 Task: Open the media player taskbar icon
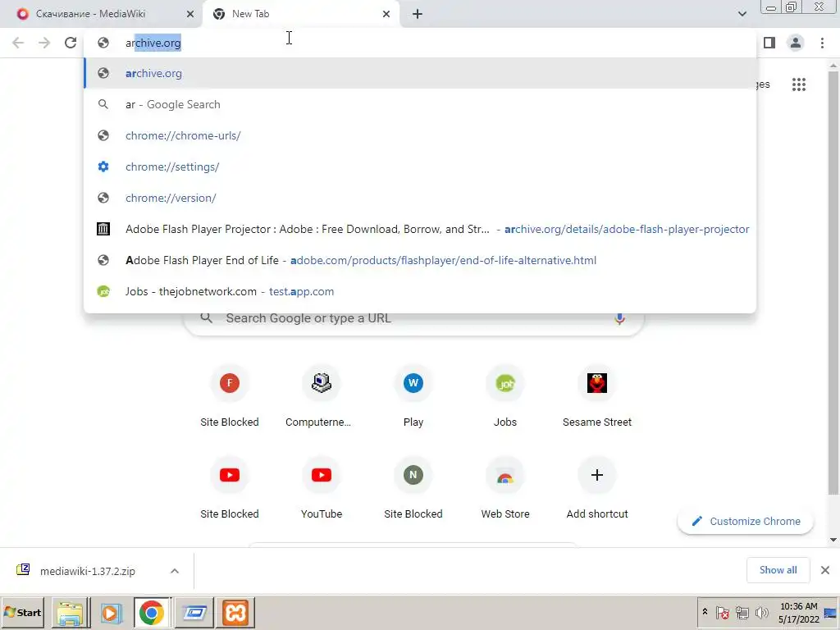111,613
